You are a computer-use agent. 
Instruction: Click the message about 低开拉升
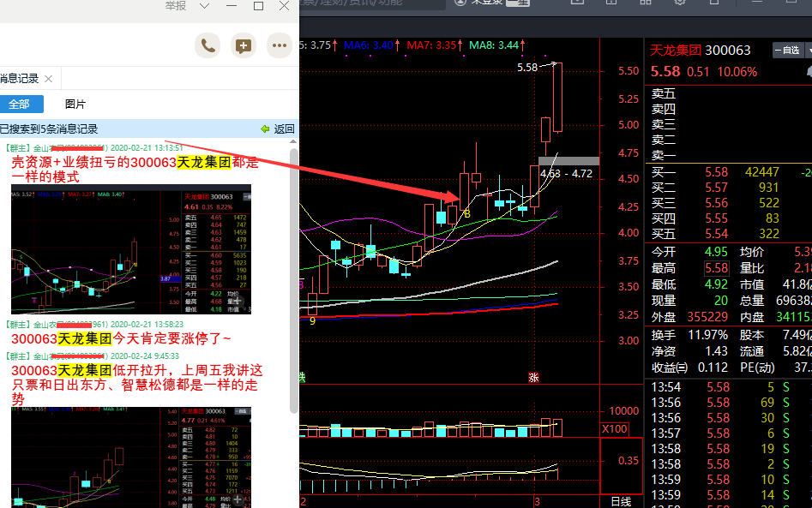click(137, 385)
